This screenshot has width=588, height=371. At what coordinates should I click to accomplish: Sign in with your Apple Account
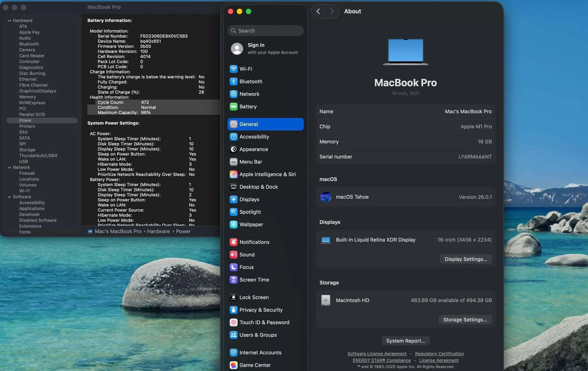pos(265,49)
